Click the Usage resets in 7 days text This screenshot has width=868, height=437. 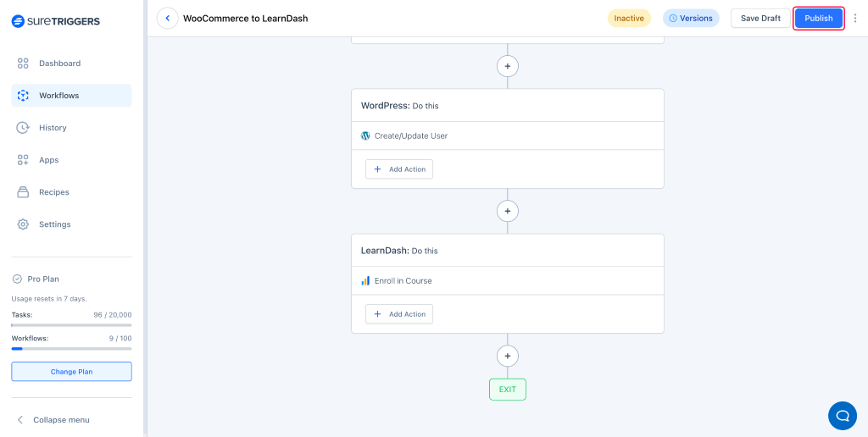49,299
